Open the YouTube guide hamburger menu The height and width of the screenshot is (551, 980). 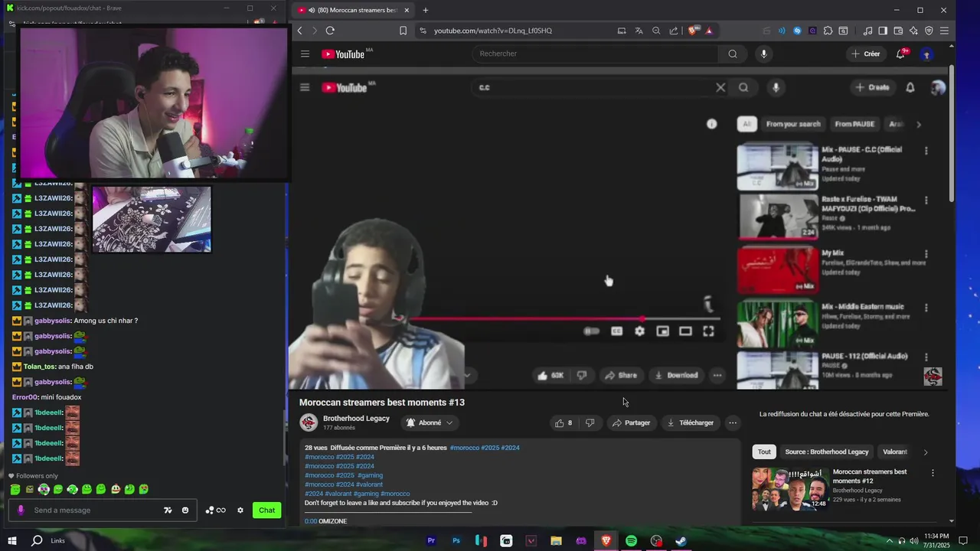305,54
